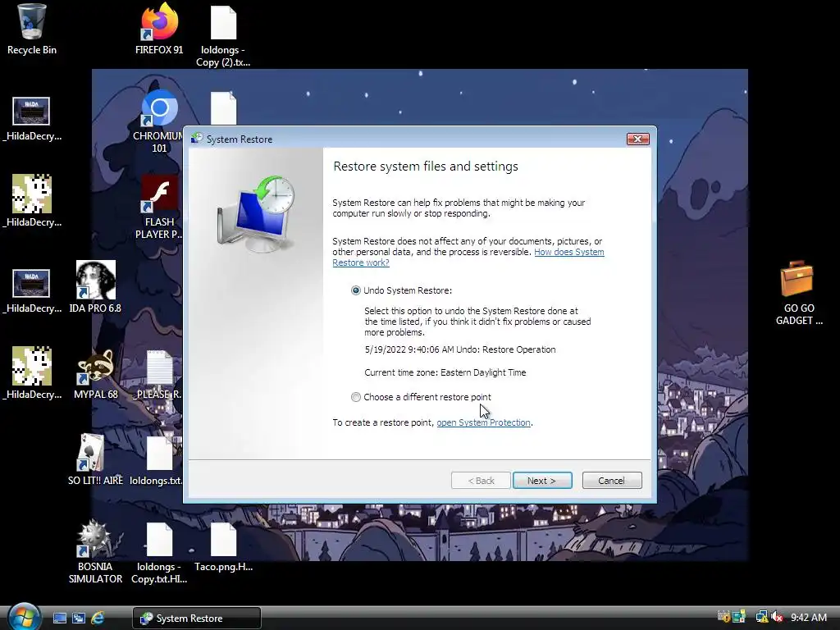Launch FIREFOX 91 shortcut
The image size is (840, 630).
click(x=159, y=30)
